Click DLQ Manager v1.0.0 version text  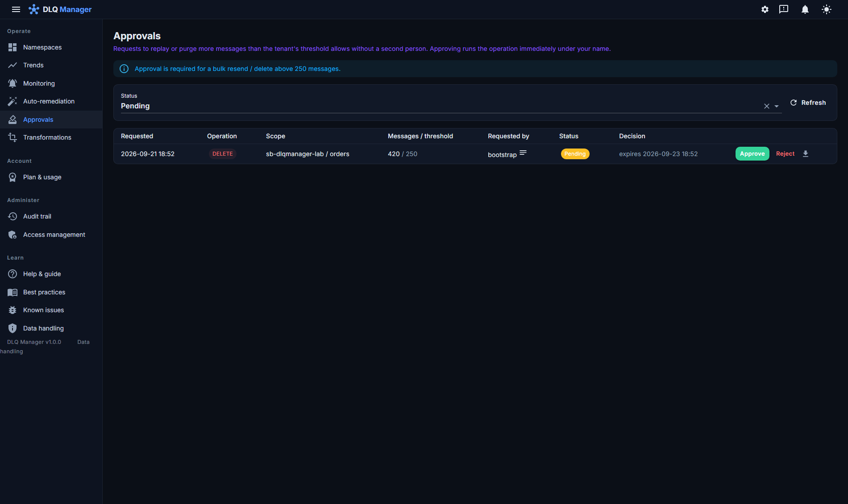[34, 342]
